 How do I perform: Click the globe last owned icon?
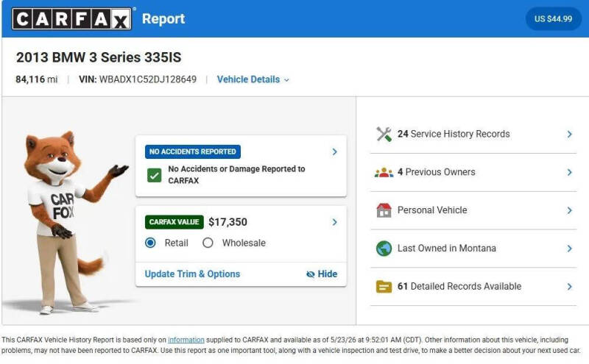pos(384,249)
